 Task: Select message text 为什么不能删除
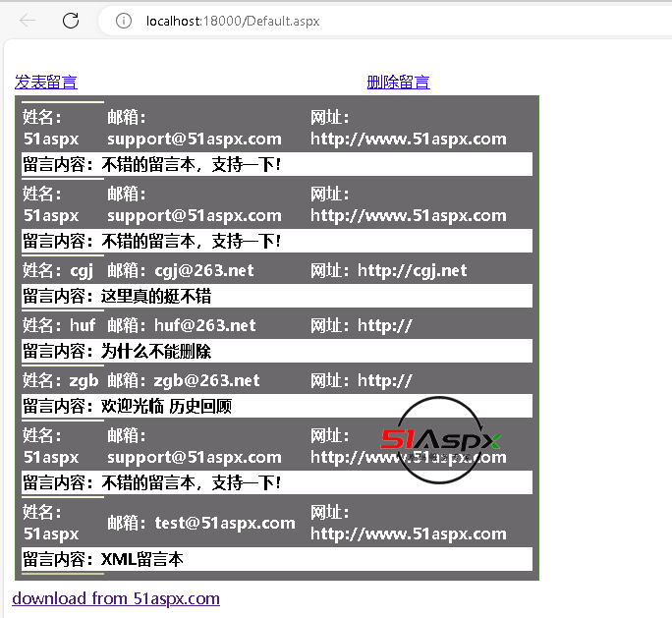[x=156, y=352]
